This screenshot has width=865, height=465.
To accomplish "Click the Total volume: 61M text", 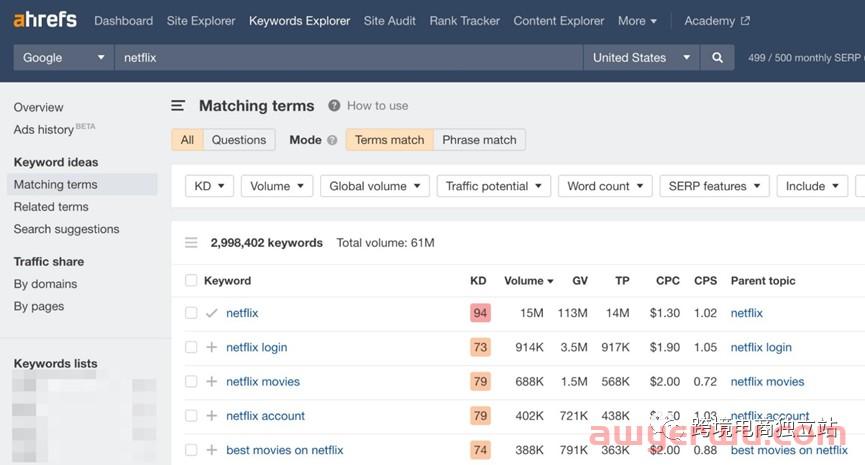I will click(x=386, y=243).
